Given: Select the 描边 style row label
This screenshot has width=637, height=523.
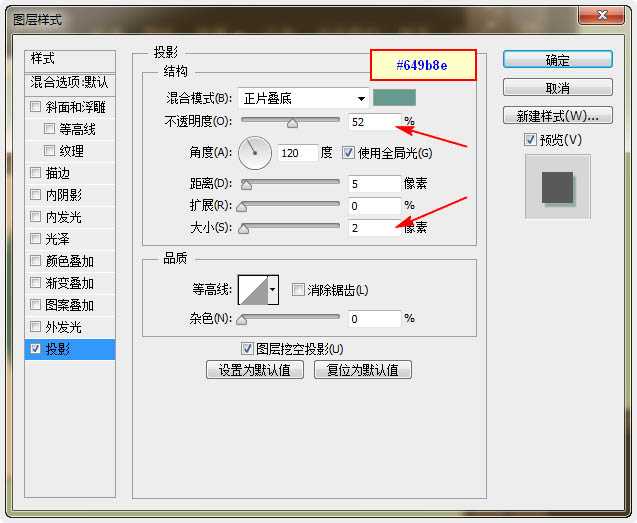Looking at the screenshot, I should (x=57, y=173).
